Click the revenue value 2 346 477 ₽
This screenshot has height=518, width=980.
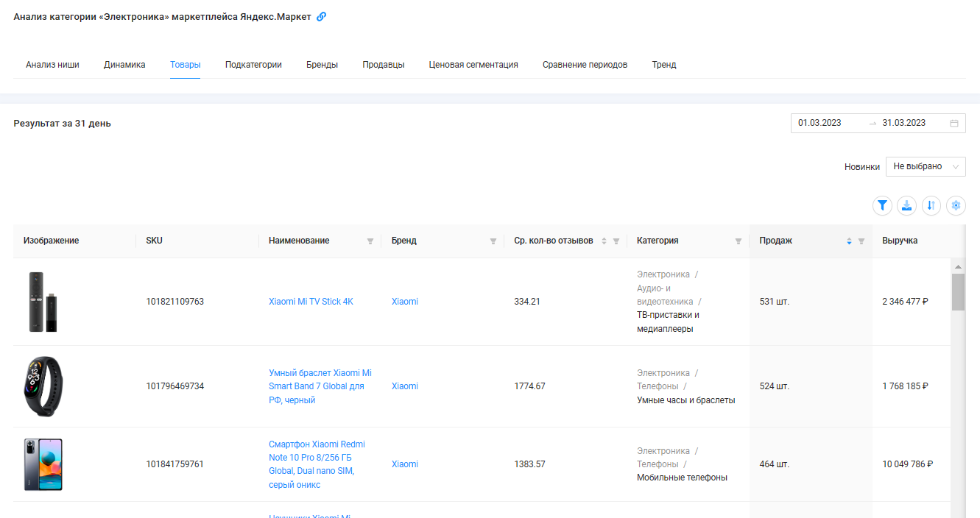(905, 302)
